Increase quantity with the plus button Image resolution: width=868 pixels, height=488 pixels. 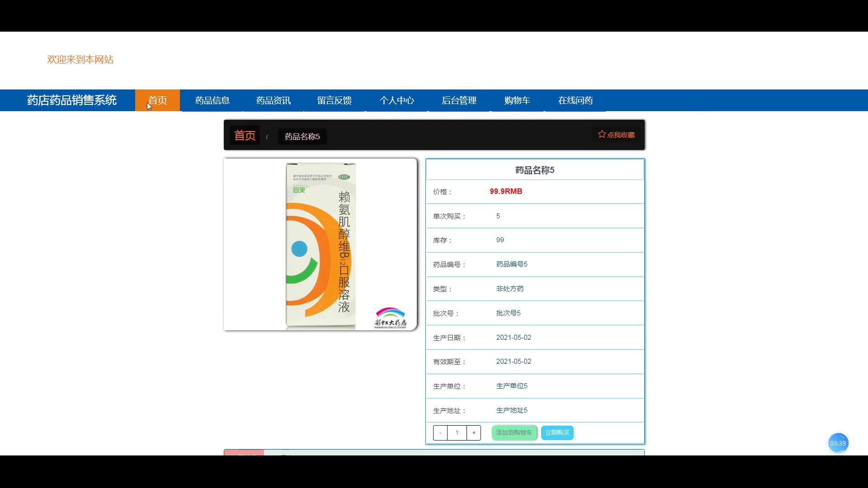pyautogui.click(x=474, y=433)
